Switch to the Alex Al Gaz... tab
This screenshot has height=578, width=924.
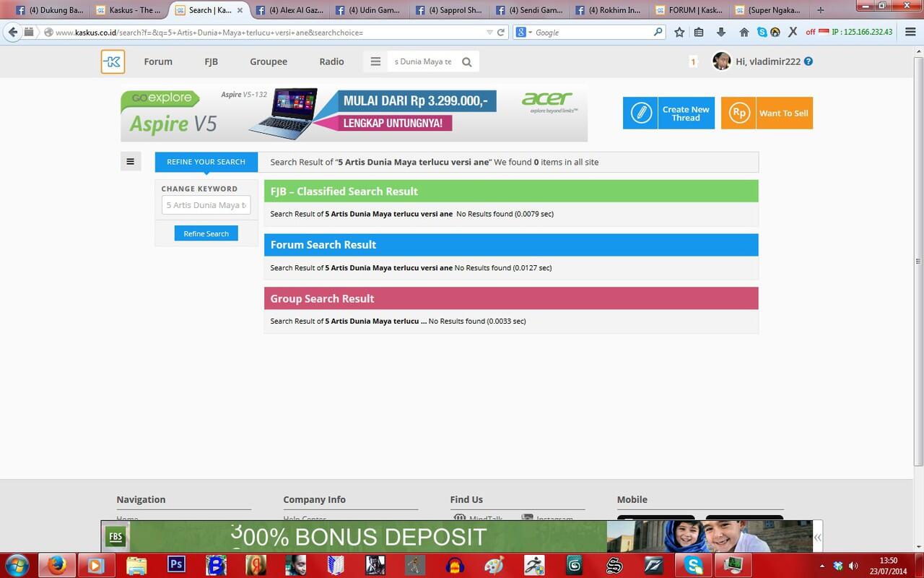point(289,10)
